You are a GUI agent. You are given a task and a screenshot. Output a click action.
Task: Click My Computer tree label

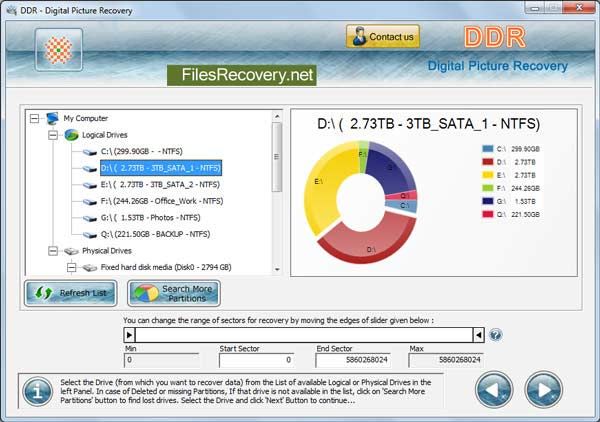coord(86,118)
